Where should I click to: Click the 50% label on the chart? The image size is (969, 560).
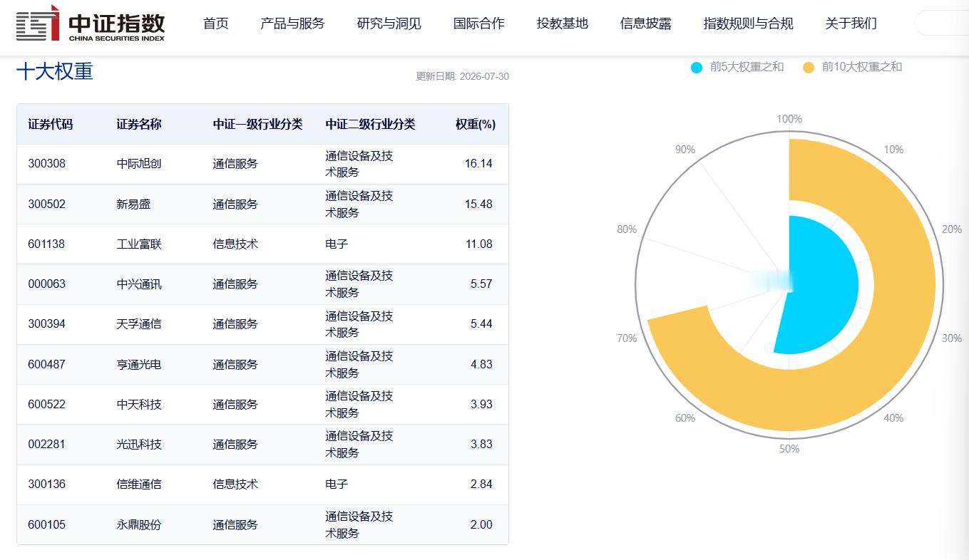click(789, 449)
